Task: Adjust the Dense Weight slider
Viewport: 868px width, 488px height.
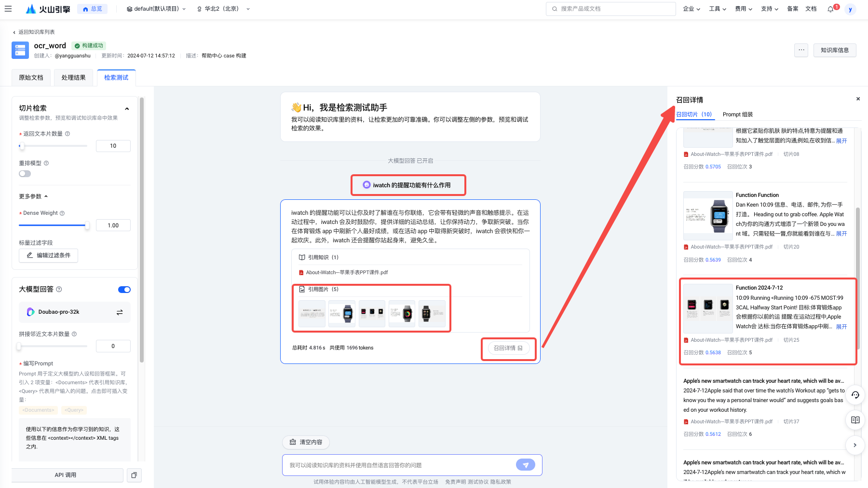Action: click(x=87, y=225)
